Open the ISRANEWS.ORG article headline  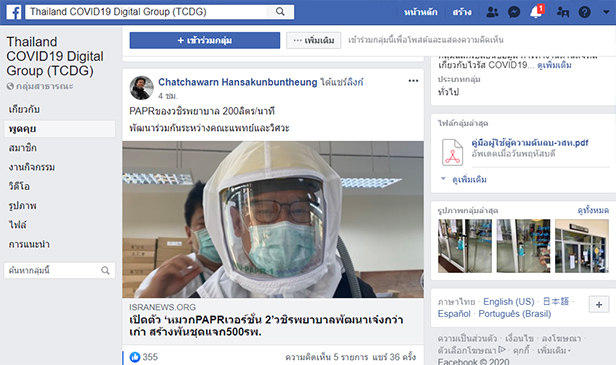pyautogui.click(x=266, y=326)
